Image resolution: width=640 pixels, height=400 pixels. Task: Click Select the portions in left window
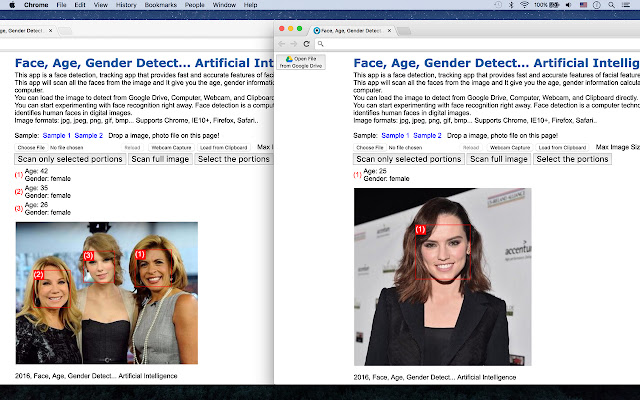coord(234,159)
